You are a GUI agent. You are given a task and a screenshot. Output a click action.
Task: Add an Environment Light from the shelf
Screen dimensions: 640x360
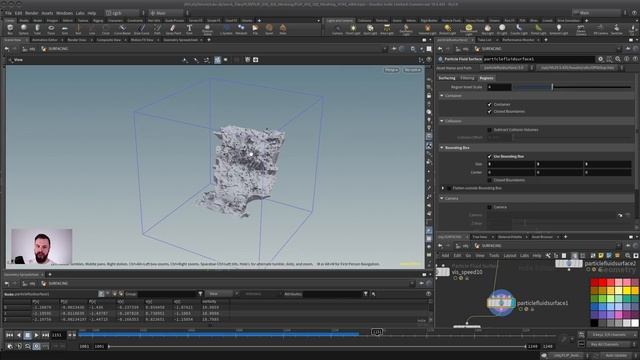[x=469, y=29]
